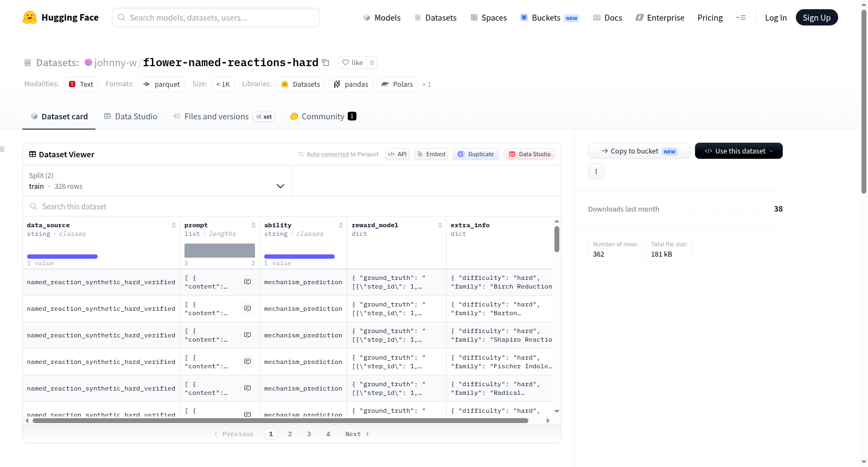Select the Datasets library tag
The width and height of the screenshot is (868, 467).
tap(301, 84)
